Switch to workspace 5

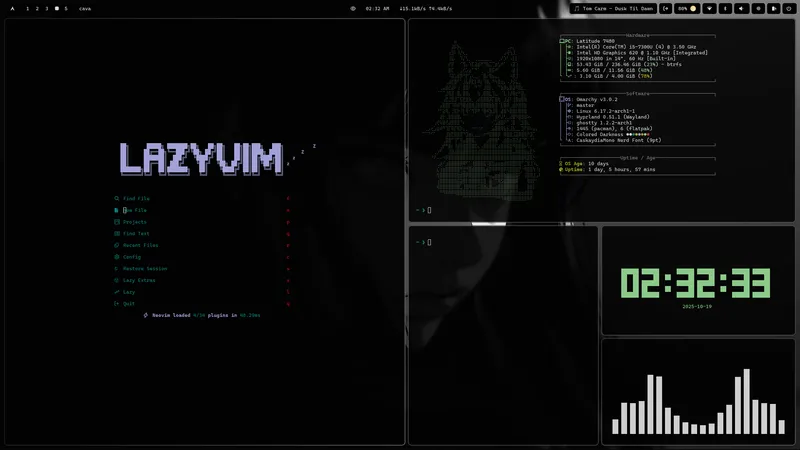pos(66,9)
